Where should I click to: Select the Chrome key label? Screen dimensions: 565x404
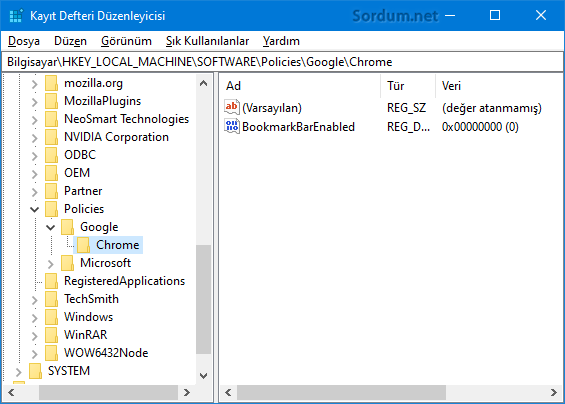coord(117,245)
